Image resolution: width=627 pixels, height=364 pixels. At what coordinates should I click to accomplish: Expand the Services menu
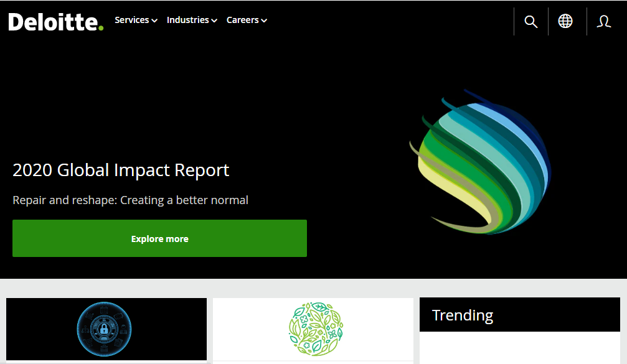pos(136,20)
